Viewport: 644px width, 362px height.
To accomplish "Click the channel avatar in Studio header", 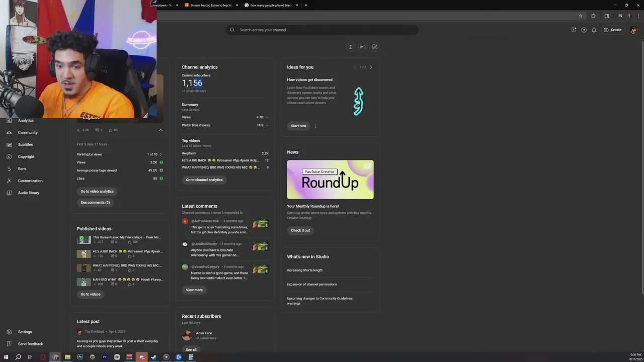I will tap(633, 30).
